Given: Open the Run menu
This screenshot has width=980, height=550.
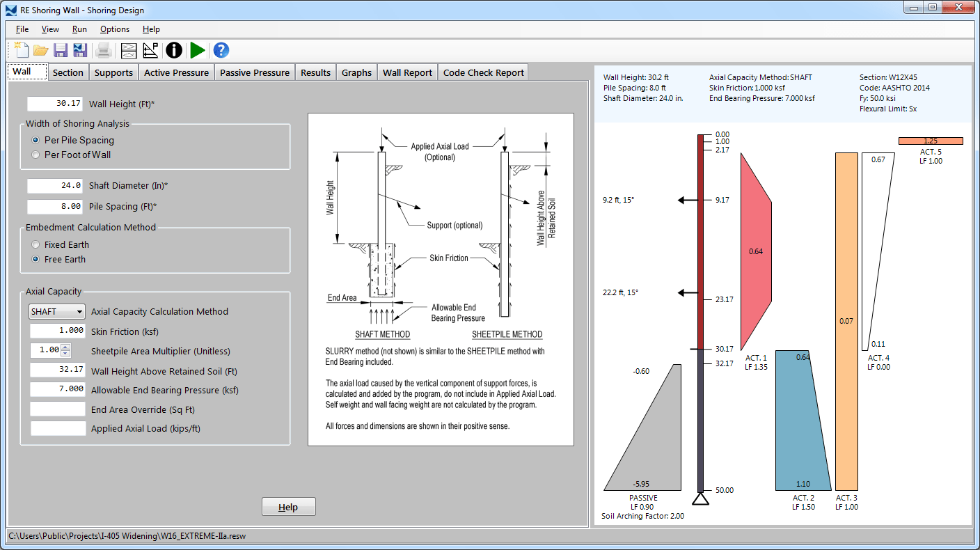Looking at the screenshot, I should (x=79, y=29).
